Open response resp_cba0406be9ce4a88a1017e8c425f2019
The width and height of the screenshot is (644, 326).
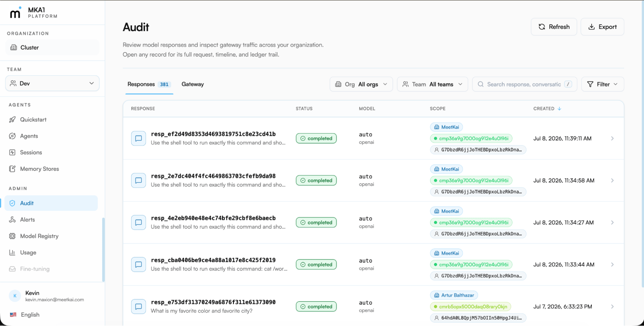pos(213,260)
